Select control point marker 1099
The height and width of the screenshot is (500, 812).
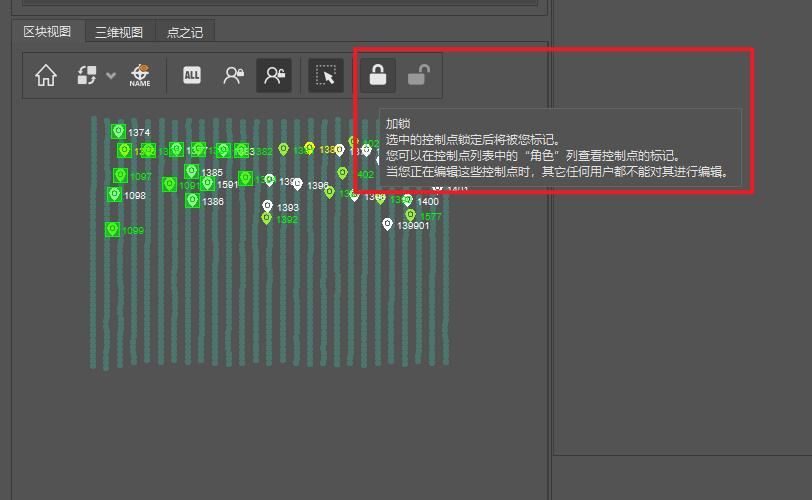[112, 229]
